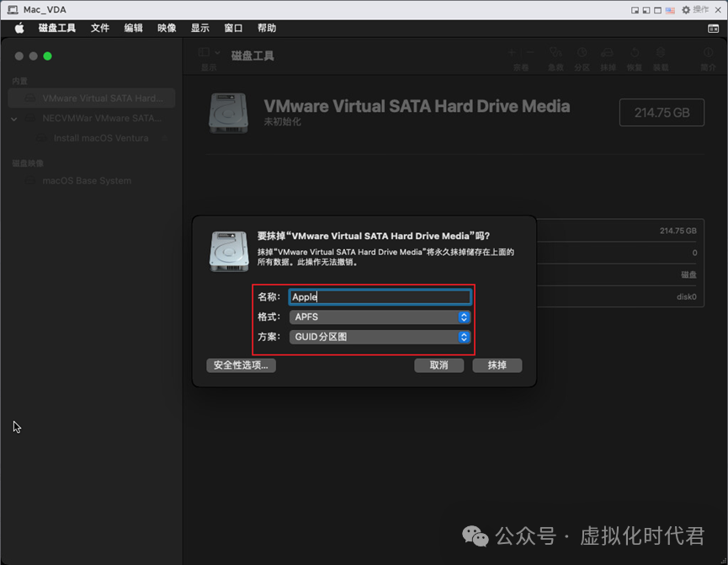
Task: Open the Apple menu
Action: 19,29
